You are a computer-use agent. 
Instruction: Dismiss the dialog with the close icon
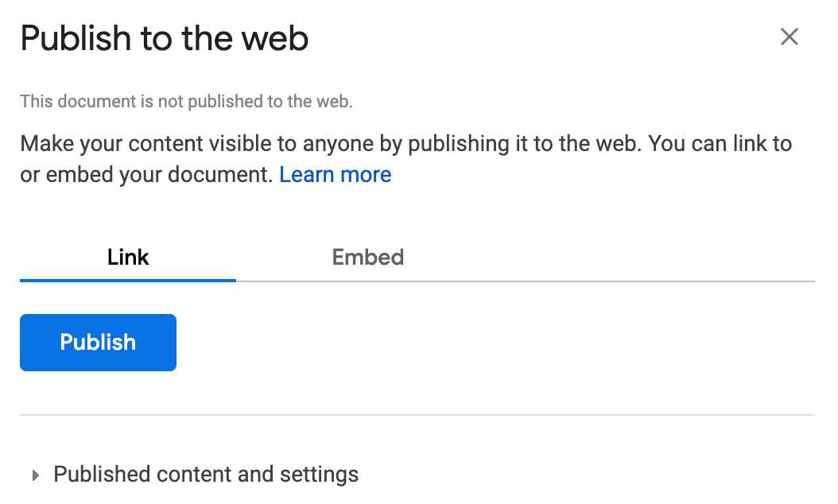789,37
